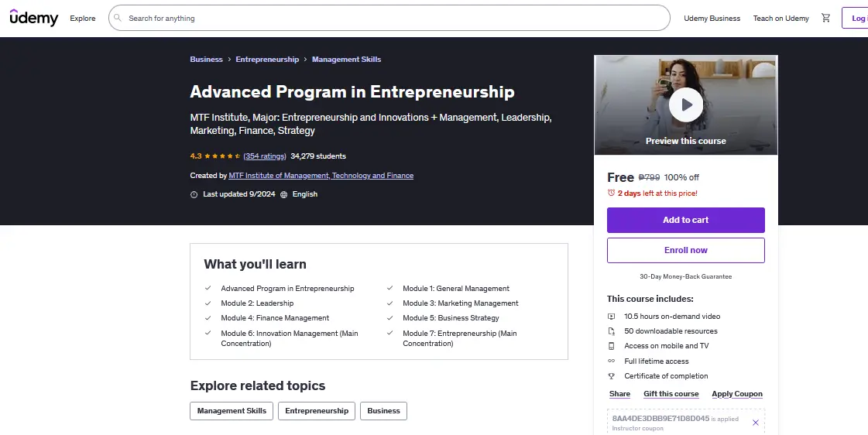
Task: Click Module 7: Entrepreneurship item
Action: coord(459,338)
